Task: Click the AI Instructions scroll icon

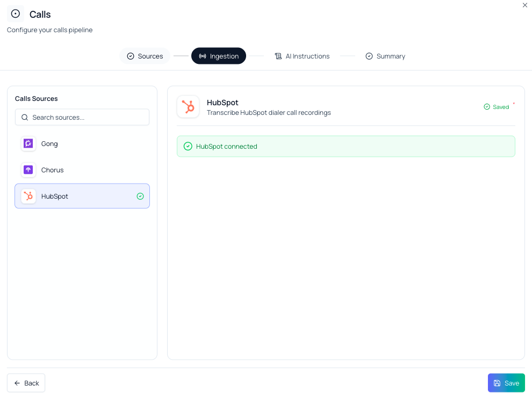Action: (278, 56)
